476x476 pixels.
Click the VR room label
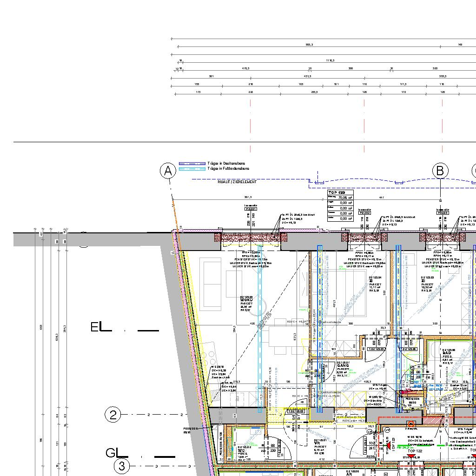coord(316,443)
